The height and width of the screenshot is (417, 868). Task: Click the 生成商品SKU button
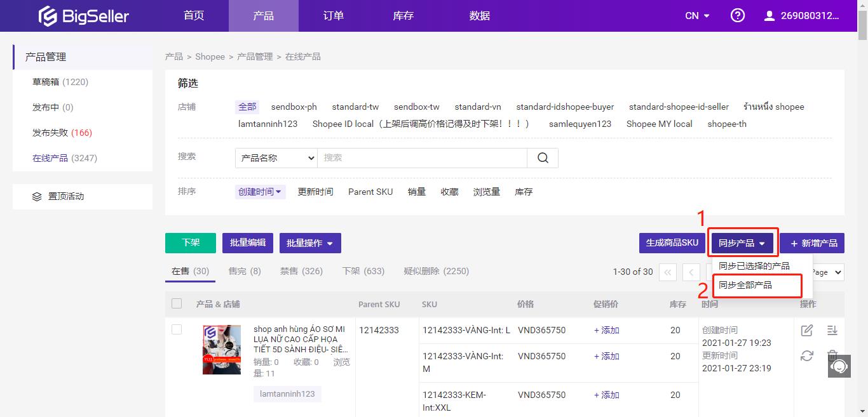pos(672,243)
